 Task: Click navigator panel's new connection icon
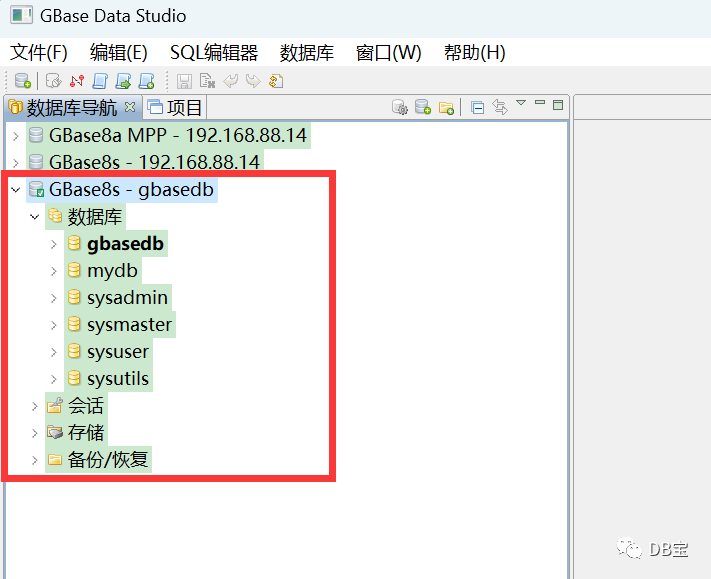click(423, 107)
